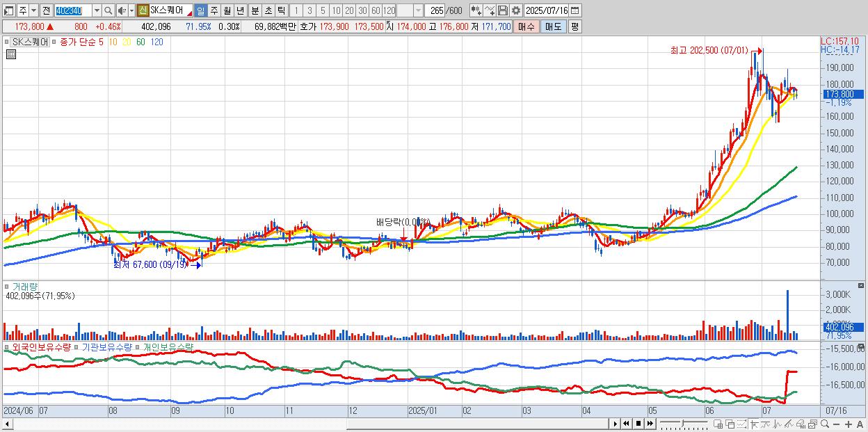Screen dimensions: 868x432
Task: Click the 평 button beside 매도
Action: [x=574, y=26]
